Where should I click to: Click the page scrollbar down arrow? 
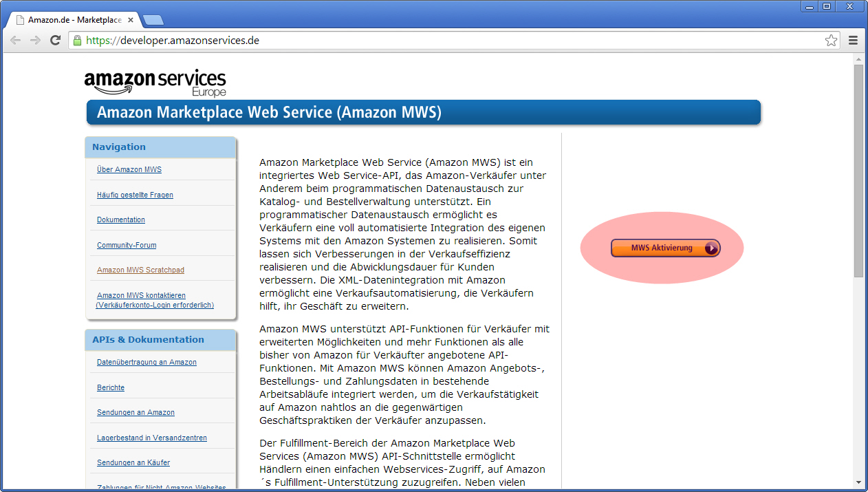pos(858,482)
